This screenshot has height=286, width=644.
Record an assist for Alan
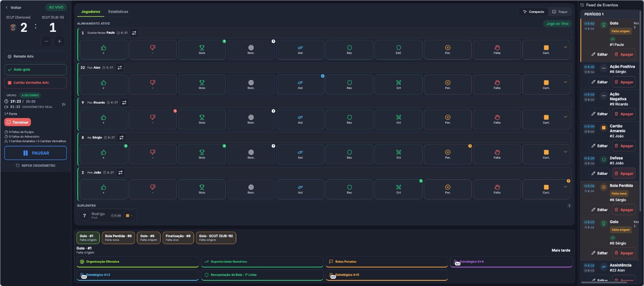300,84
